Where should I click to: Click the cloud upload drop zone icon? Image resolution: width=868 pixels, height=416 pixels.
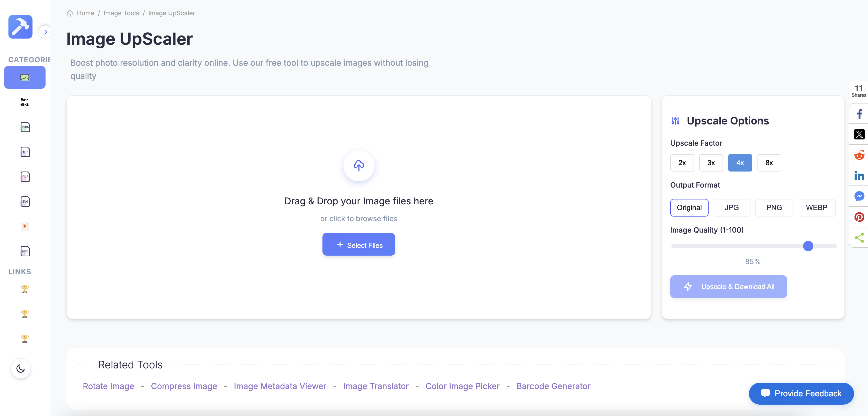tap(358, 165)
